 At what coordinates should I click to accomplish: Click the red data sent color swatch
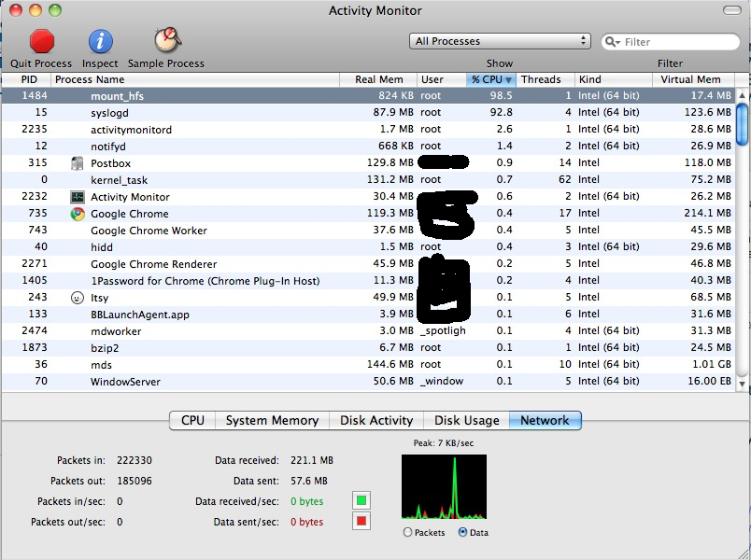click(x=361, y=521)
